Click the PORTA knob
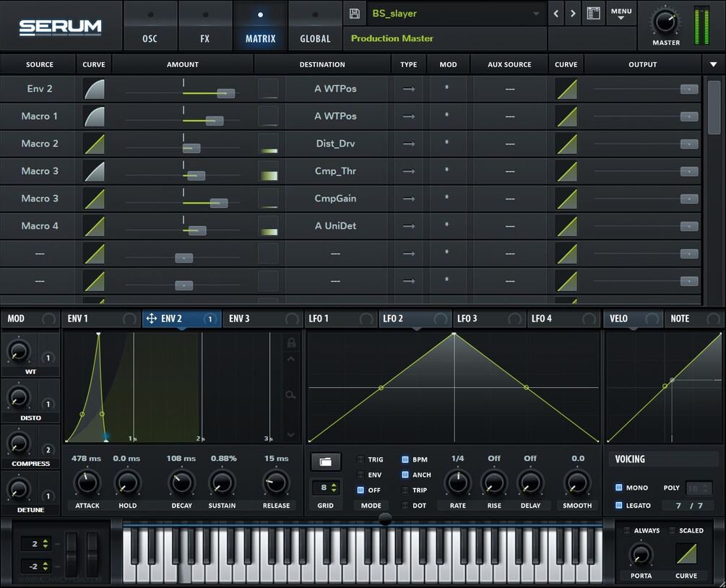 [x=641, y=554]
